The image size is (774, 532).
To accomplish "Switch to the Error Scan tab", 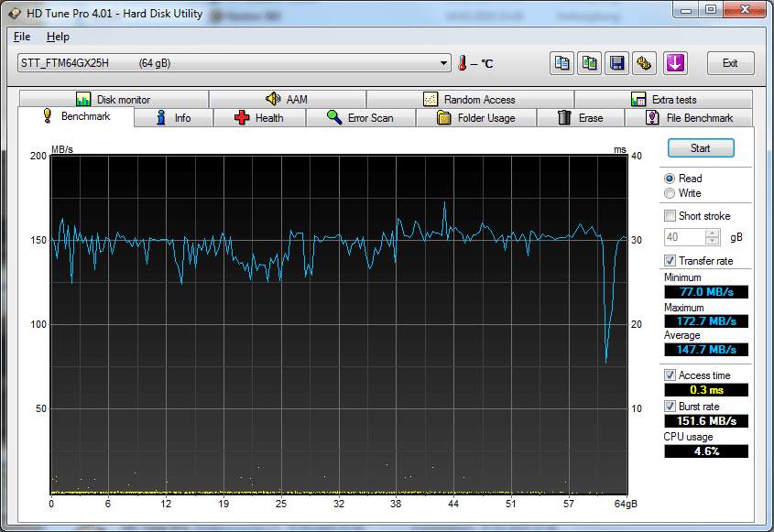I will click(361, 118).
